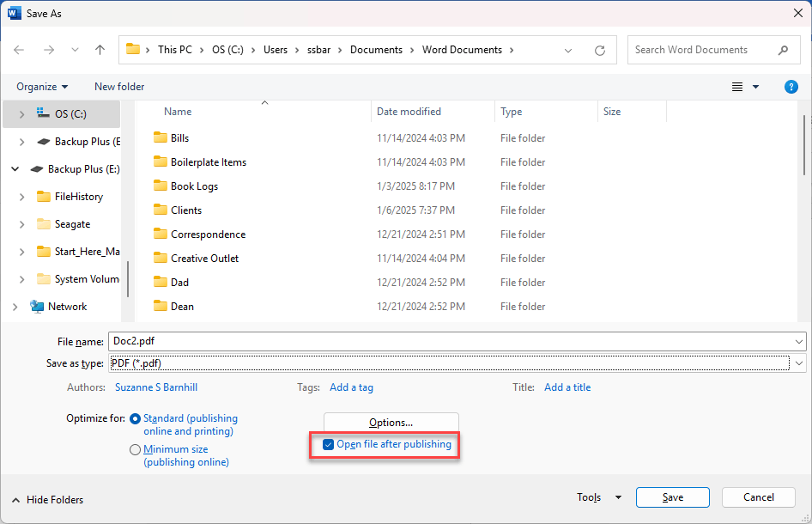
Task: Click Documents in the breadcrumb path
Action: coord(376,50)
